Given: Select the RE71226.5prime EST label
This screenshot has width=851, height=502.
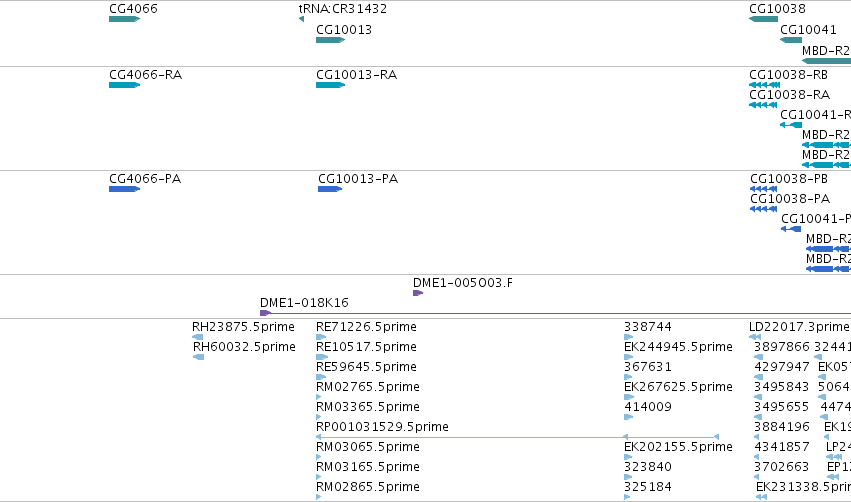Looking at the screenshot, I should [366, 327].
